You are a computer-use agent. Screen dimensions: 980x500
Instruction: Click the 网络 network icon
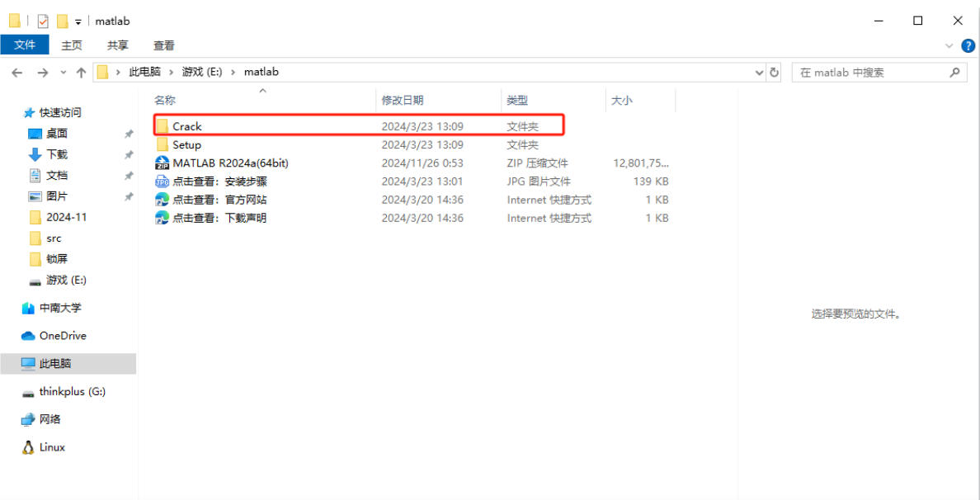[28, 419]
